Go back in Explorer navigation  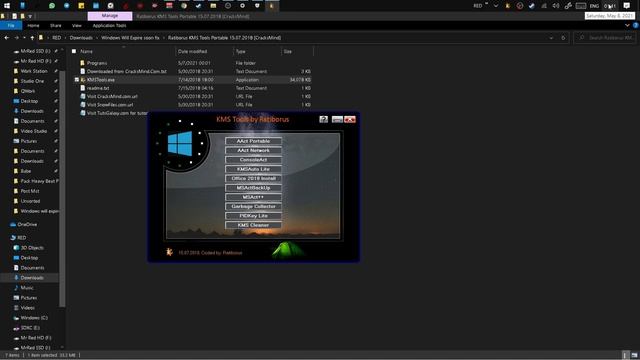7,38
